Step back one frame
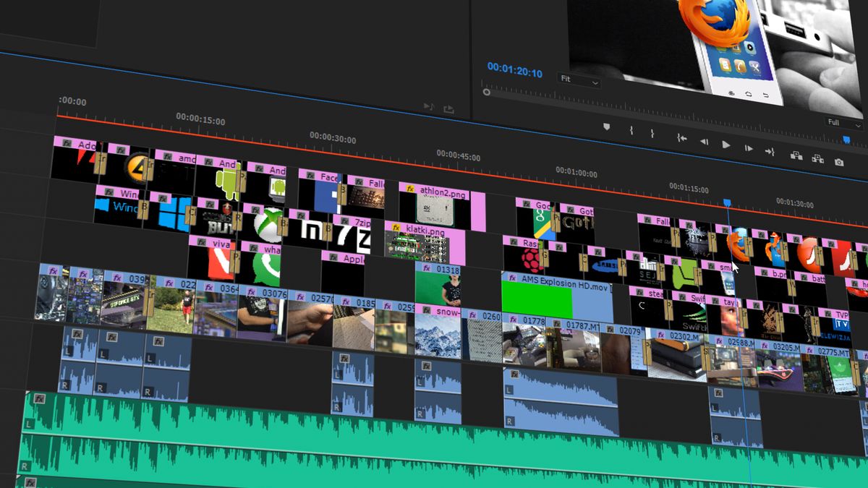The height and width of the screenshot is (488, 868). point(704,142)
